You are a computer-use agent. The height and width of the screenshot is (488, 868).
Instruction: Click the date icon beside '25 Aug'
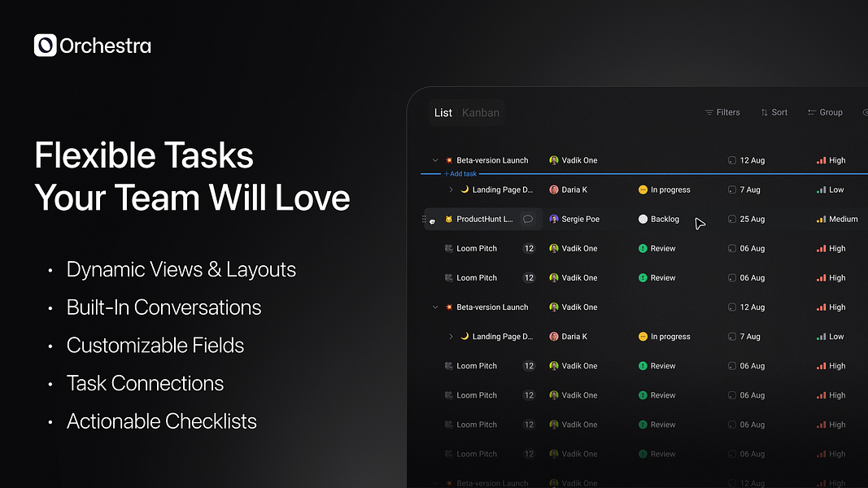click(x=732, y=219)
